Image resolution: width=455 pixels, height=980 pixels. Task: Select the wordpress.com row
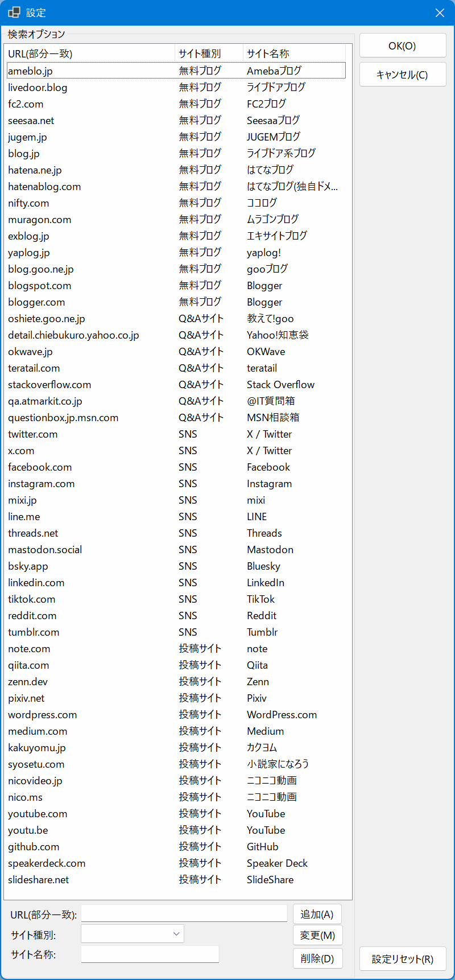point(176,714)
